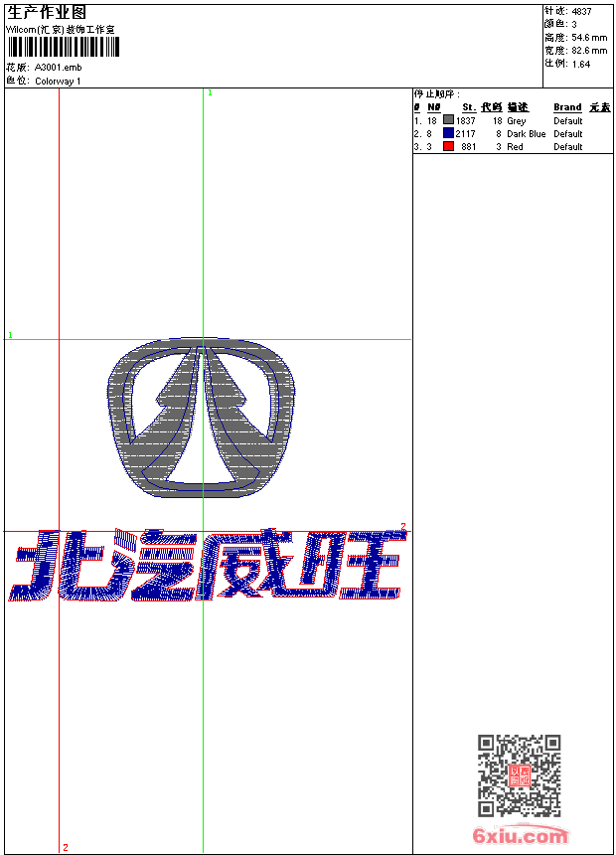Click the scale value 1.64
Screen dimensions: 616x855
point(581,64)
